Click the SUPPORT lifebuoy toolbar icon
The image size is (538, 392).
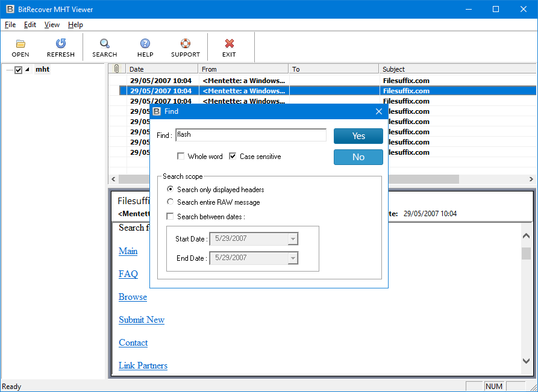(x=186, y=43)
